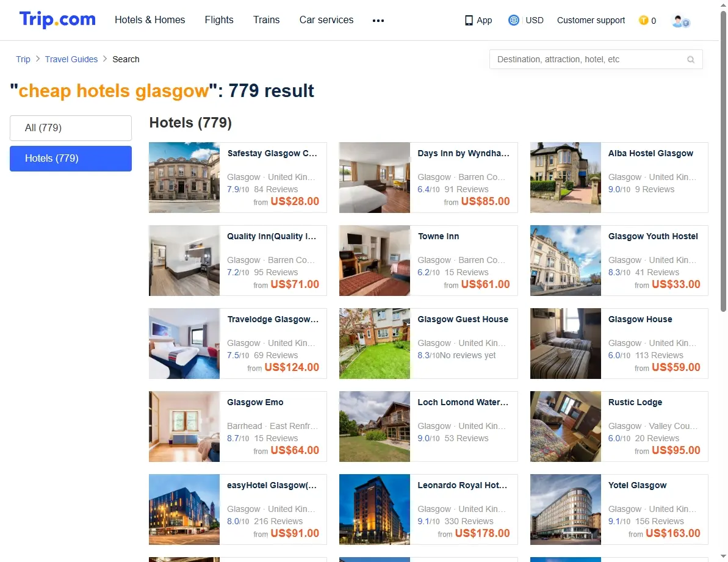Click the Loch Lomond Waterfront photo
The width and height of the screenshot is (728, 562).
coord(375,427)
